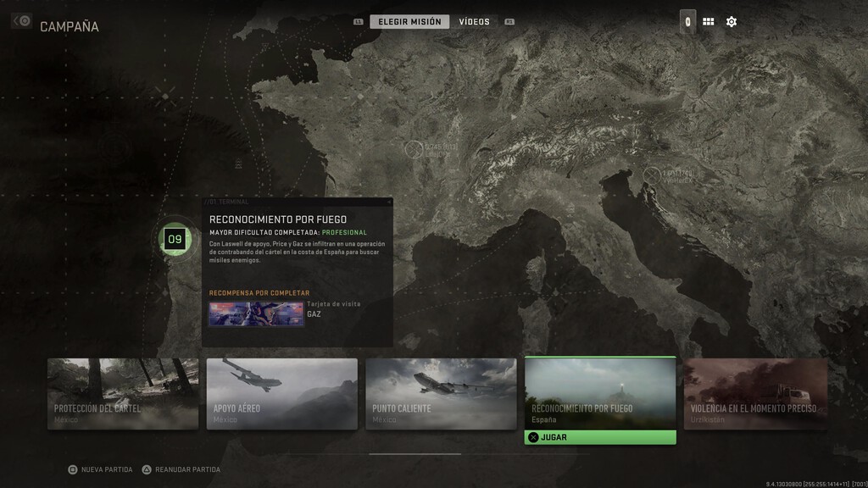
Task: Select player marker LilejDPs on the map
Action: 416,149
